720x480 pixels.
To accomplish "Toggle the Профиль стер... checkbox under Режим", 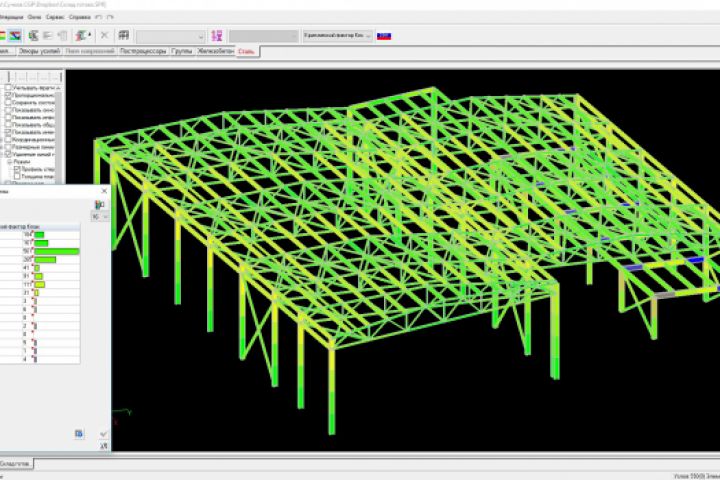I will click(x=17, y=169).
